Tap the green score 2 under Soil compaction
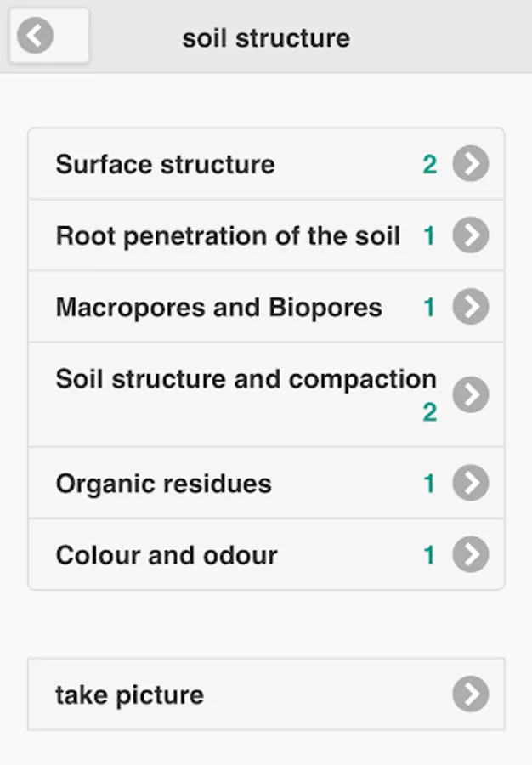This screenshot has width=532, height=765. tap(430, 412)
